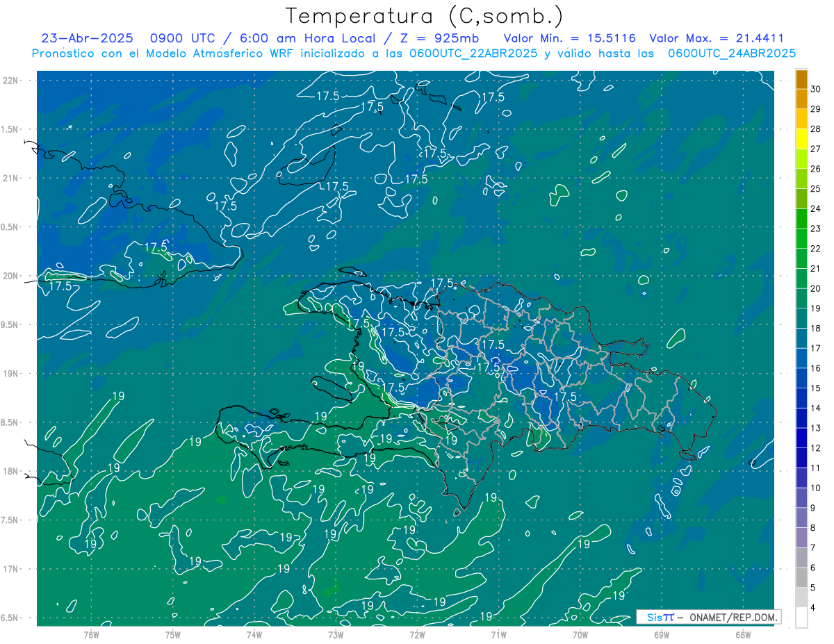
Task: Click the "70W" longitude axis label
Action: point(580,634)
